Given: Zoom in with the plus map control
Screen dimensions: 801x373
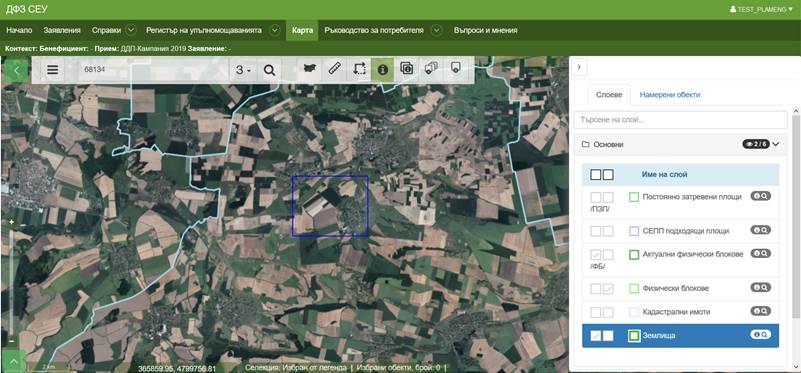Looking at the screenshot, I should click(11, 222).
